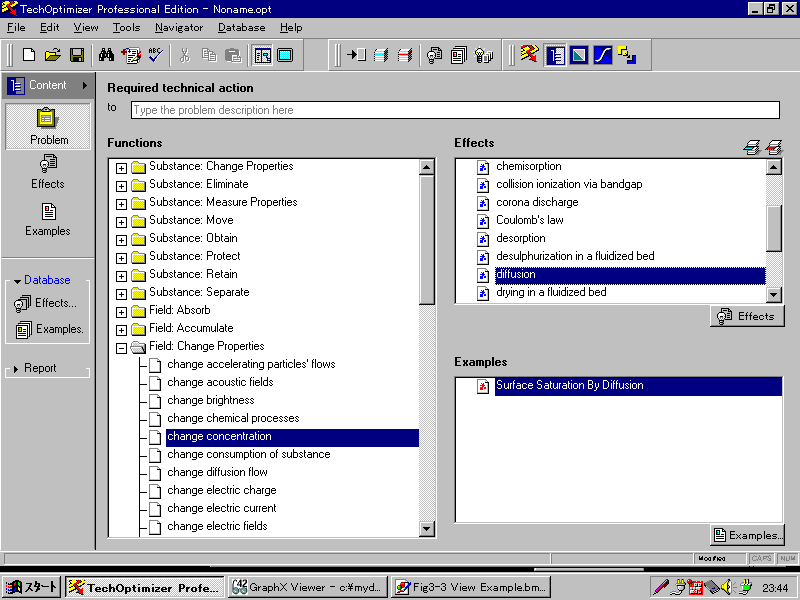Collapse the Field: Change Properties folder
The height and width of the screenshot is (600, 800).
point(121,348)
